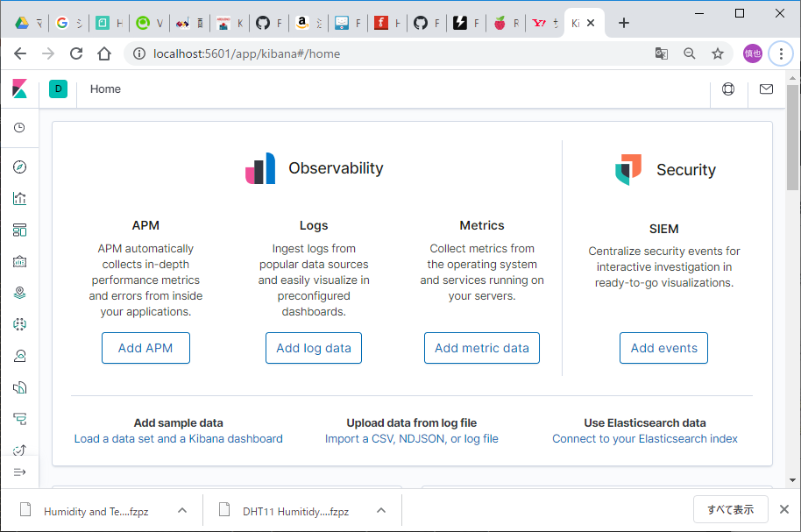801x532 pixels.
Task: Bookmark this page with the star
Action: pos(718,53)
